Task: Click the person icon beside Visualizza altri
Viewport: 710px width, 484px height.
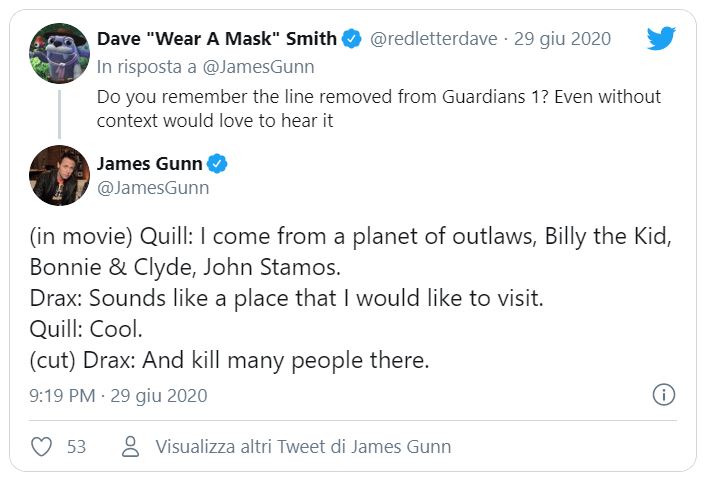Action: coord(130,447)
